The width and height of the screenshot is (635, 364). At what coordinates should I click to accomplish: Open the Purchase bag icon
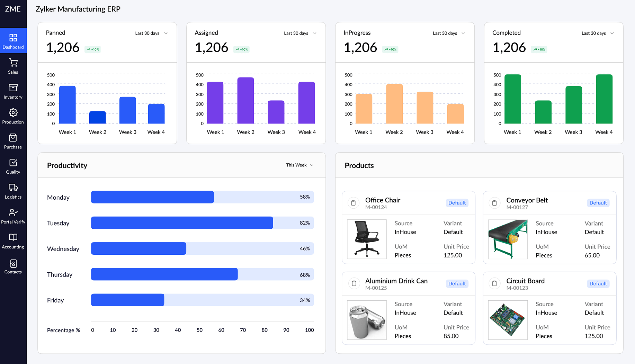pyautogui.click(x=13, y=138)
